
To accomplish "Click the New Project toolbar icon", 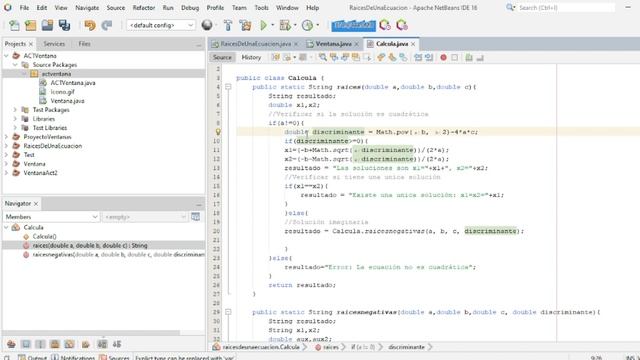I will 31,25.
